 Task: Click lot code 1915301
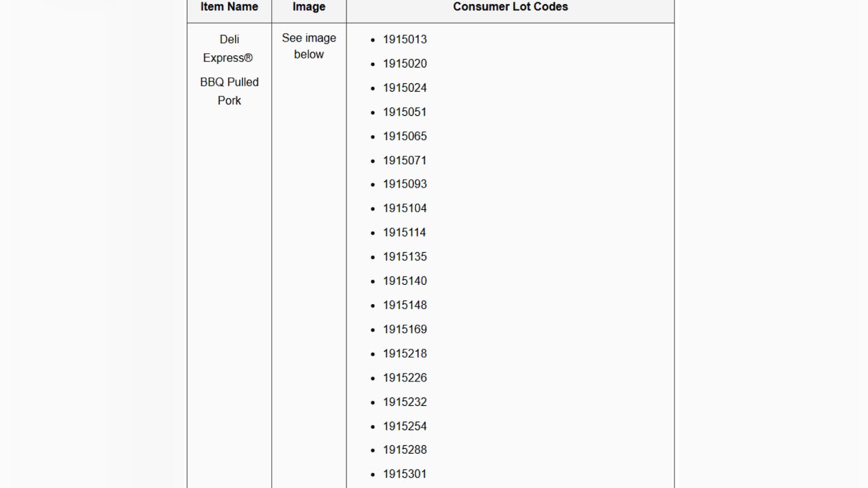[404, 474]
